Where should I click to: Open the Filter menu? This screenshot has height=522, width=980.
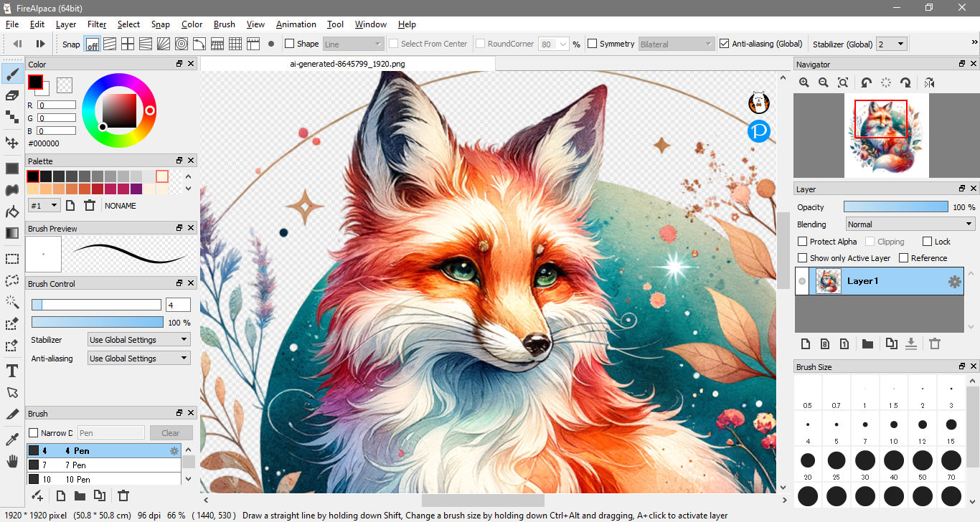click(x=97, y=24)
